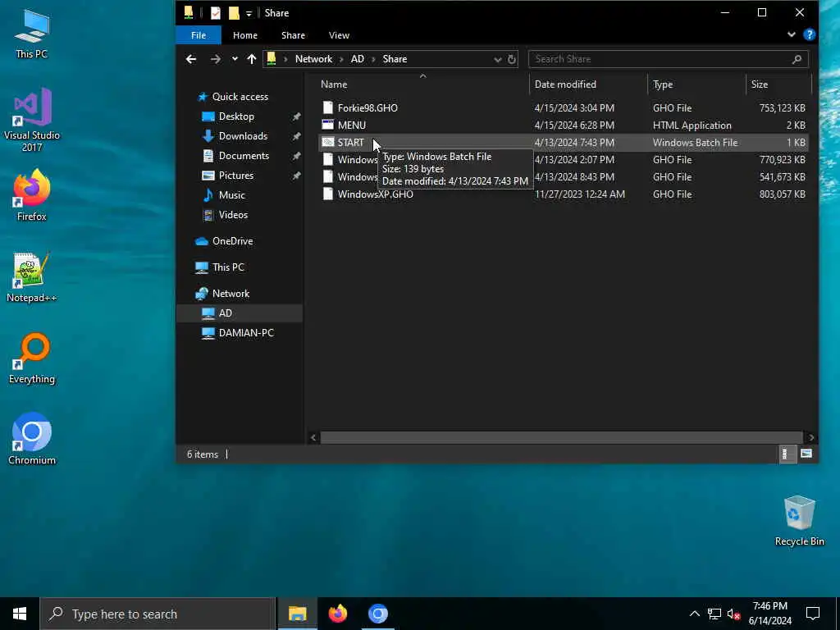The image size is (840, 630).
Task: Select This PC in navigation pane
Action: pyautogui.click(x=228, y=267)
